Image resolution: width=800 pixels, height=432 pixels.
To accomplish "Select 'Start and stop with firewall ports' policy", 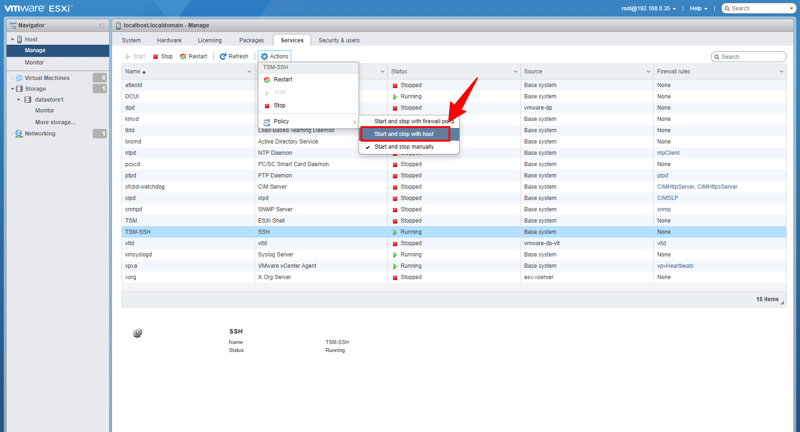I will pos(413,121).
